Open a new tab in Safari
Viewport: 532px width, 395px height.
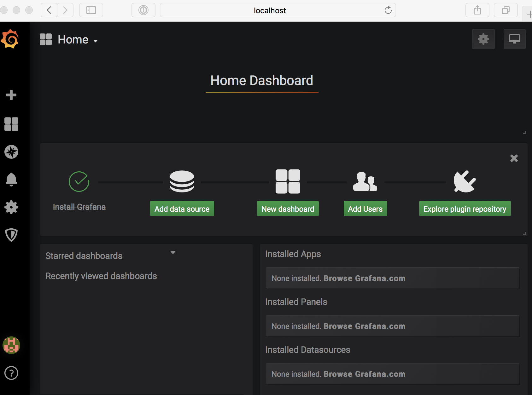[528, 14]
